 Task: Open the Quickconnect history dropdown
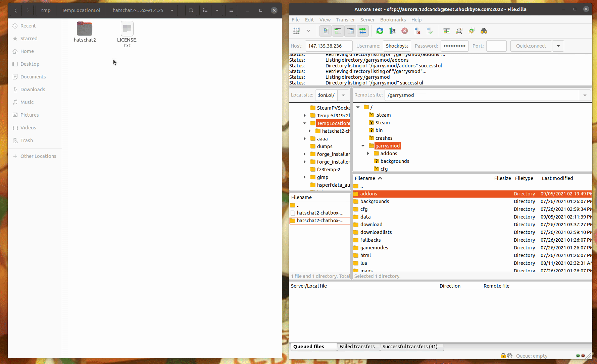coord(557,46)
